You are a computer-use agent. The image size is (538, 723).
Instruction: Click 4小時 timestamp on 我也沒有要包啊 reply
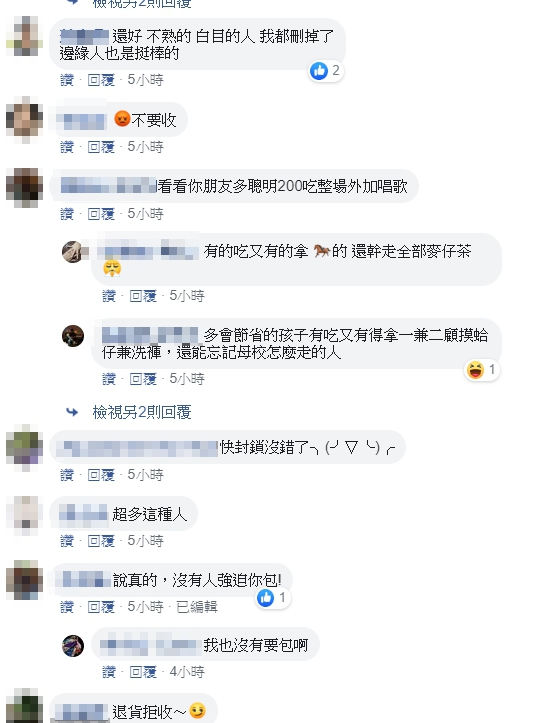pyautogui.click(x=187, y=672)
